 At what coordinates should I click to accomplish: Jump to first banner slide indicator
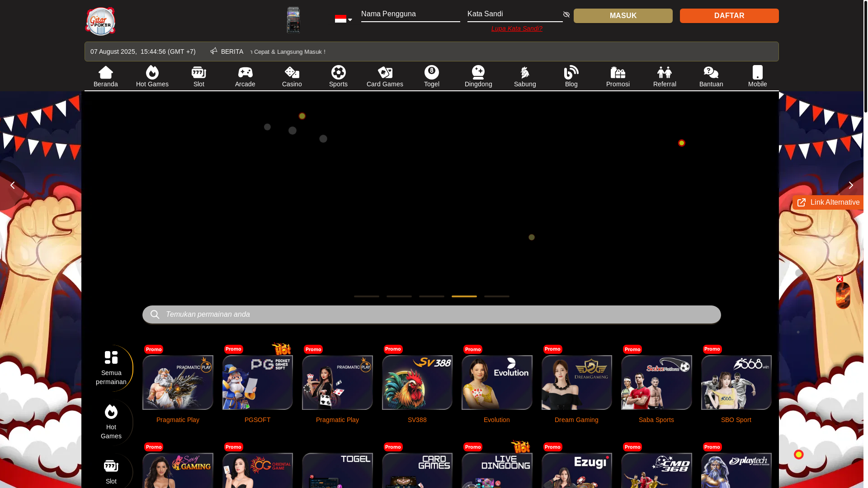(x=367, y=296)
